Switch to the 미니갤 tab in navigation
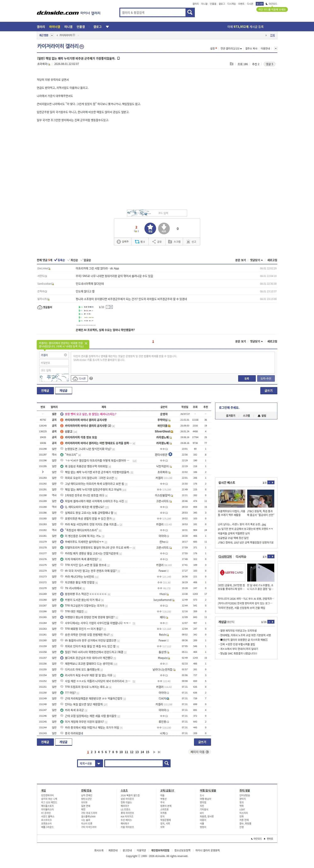314x868 pixels. (x=68, y=27)
